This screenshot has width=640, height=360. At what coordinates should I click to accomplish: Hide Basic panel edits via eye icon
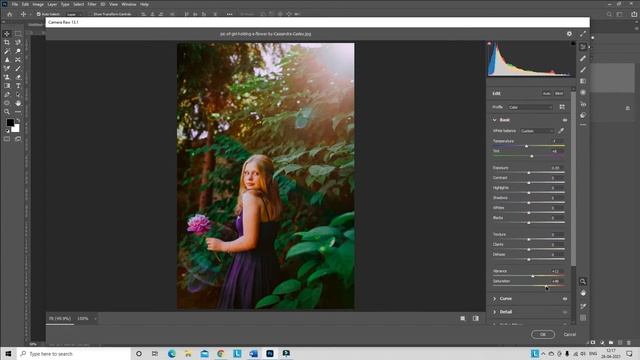[x=565, y=120]
